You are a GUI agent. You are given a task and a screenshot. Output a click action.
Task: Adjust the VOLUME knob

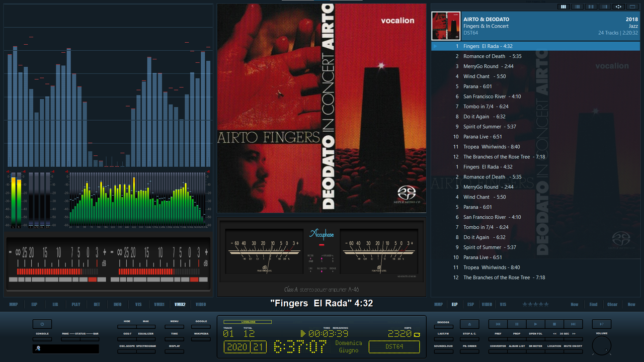(602, 346)
